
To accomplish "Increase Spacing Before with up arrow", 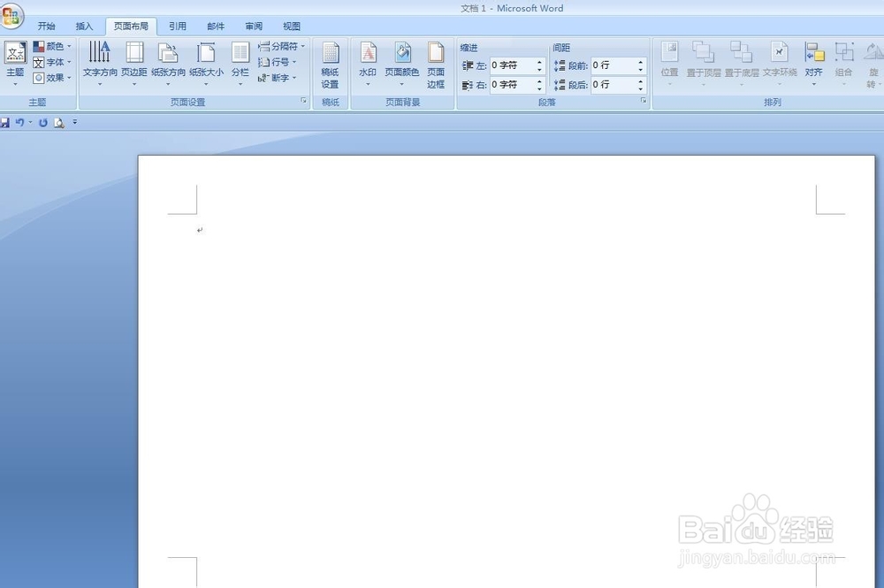I will 640,62.
